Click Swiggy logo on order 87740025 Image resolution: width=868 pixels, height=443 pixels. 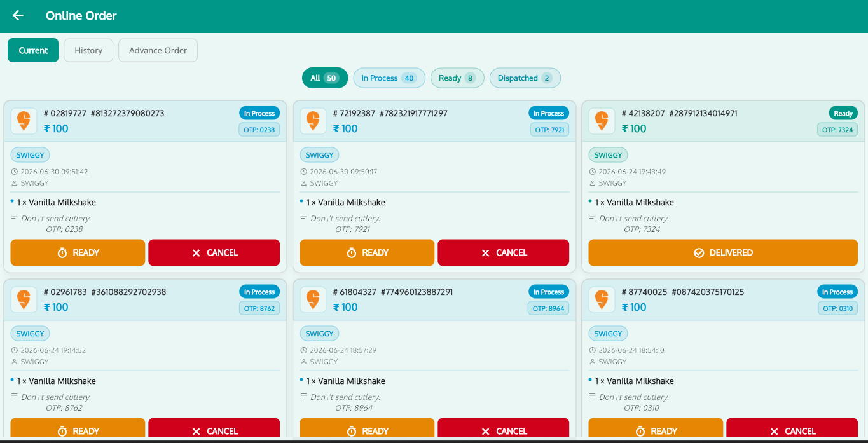[x=602, y=299]
